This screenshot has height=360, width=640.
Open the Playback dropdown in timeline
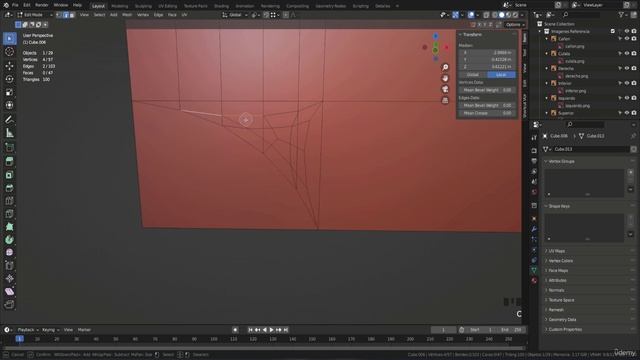(28, 330)
